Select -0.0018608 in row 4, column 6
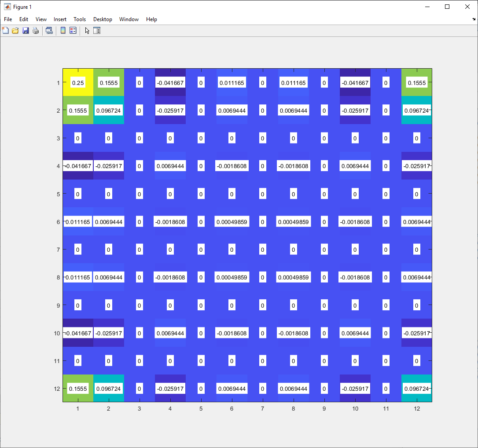Viewport: 478px width, 448px height. click(x=232, y=166)
